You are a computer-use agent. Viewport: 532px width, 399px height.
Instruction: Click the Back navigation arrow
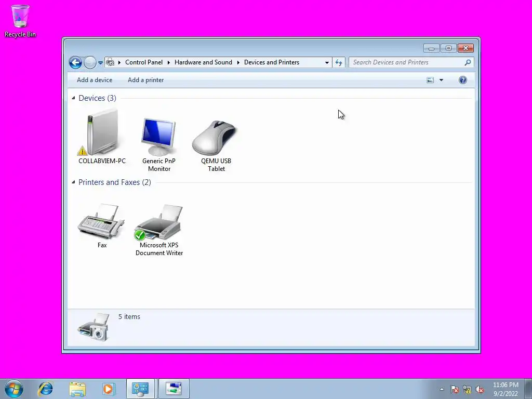click(75, 62)
